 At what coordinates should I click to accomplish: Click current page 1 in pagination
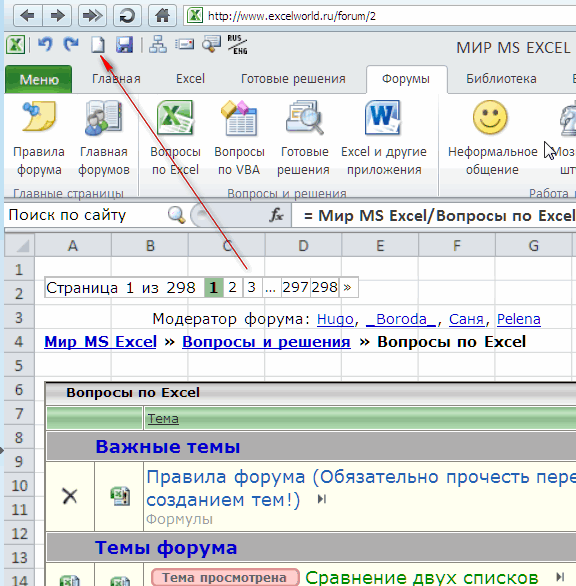213,287
